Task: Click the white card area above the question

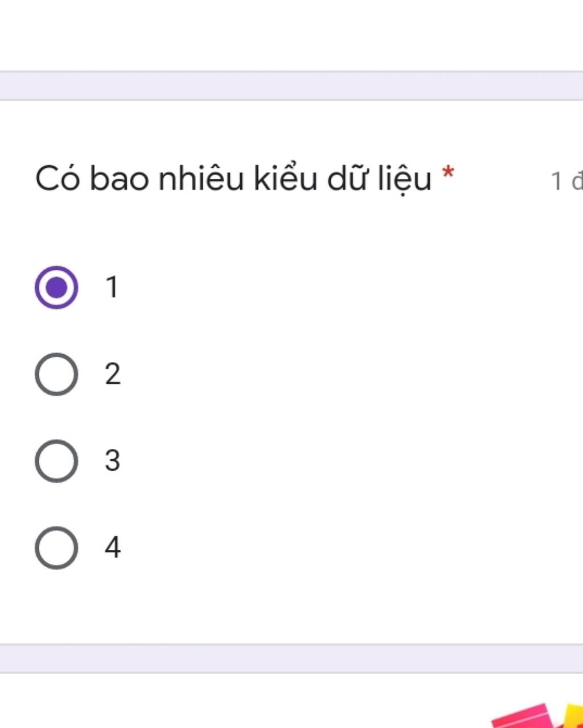Action: [291, 35]
